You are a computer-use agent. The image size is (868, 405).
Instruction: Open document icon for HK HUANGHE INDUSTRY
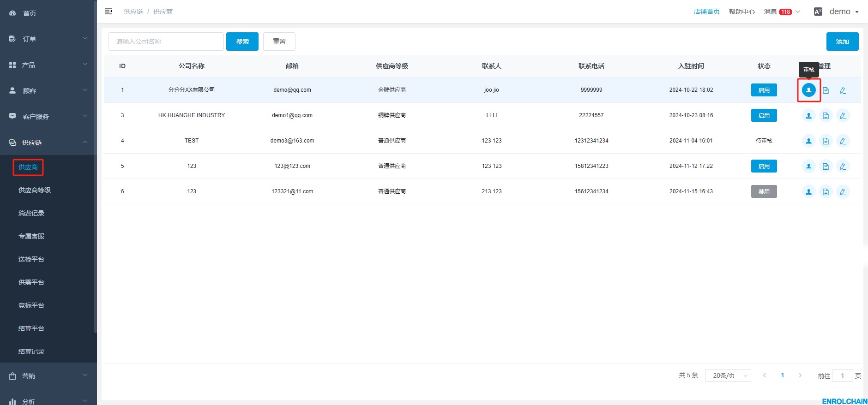[x=826, y=115]
